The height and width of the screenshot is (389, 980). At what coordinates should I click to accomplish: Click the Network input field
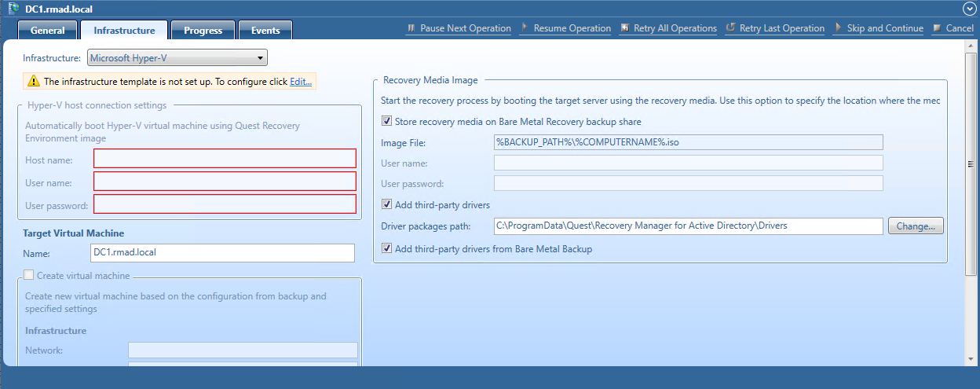pos(243,350)
